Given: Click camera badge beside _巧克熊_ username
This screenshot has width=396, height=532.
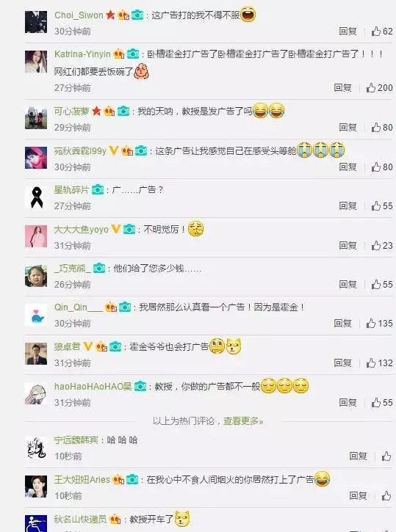Looking at the screenshot, I should (x=99, y=268).
